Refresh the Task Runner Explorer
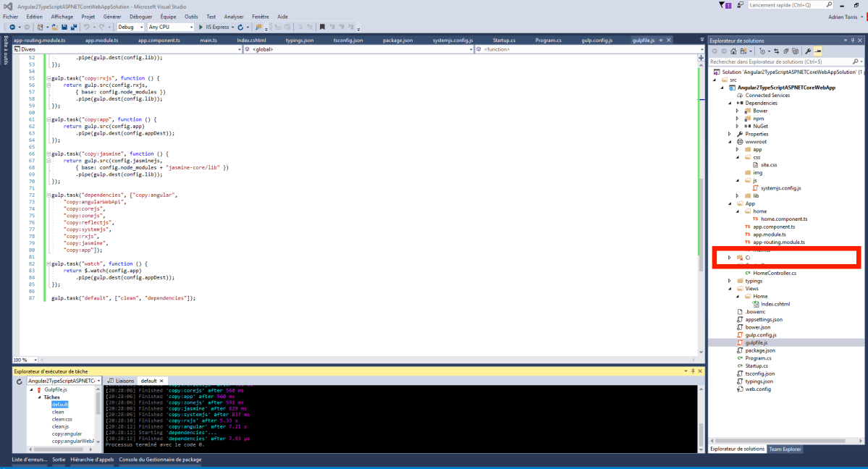This screenshot has height=469, width=868. [19, 381]
